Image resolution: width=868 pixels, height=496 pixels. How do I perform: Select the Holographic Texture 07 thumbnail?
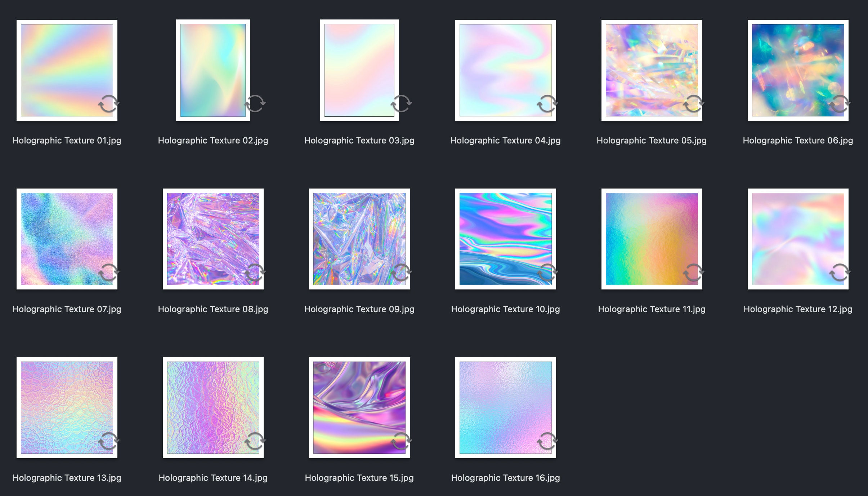point(67,239)
